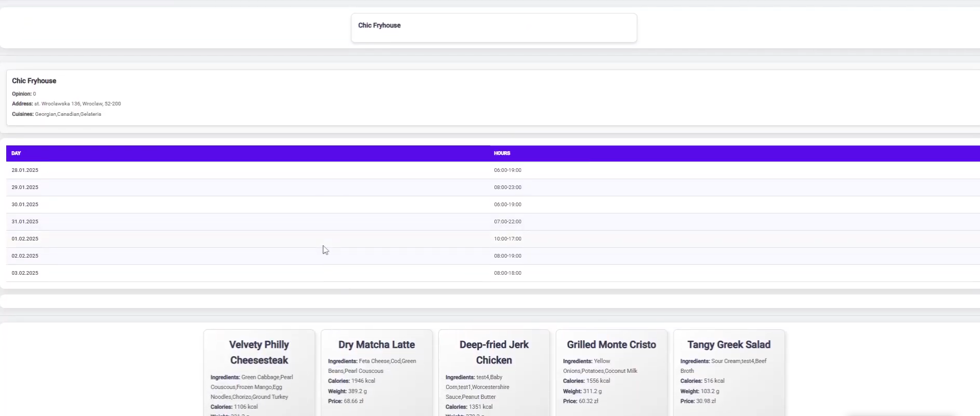Choose the Grilled Monte Cristo dish
This screenshot has height=416, width=980.
(x=611, y=345)
